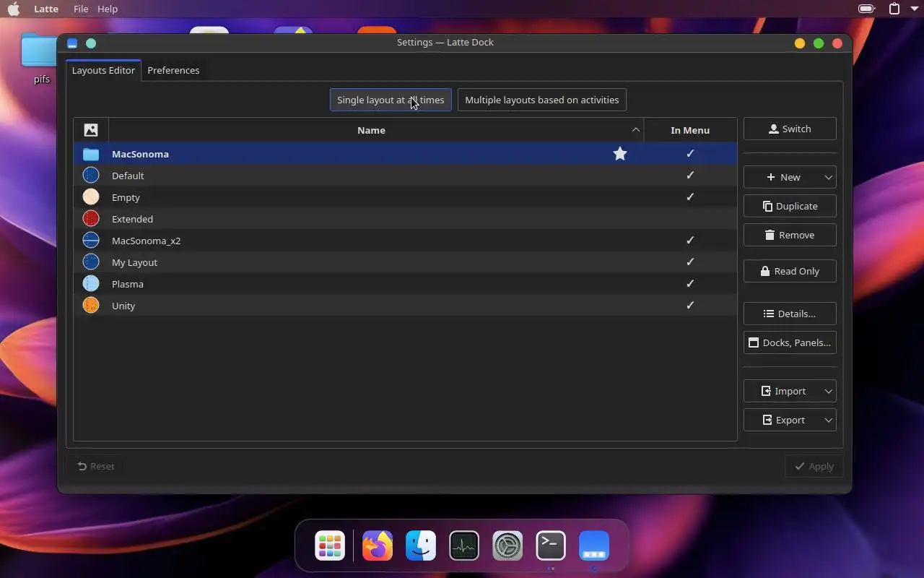Open the top bar tray expander arrow

(914, 9)
